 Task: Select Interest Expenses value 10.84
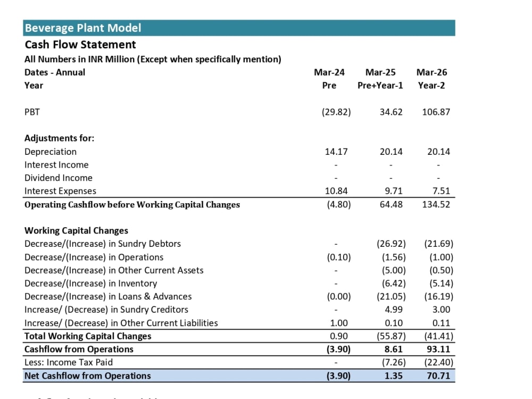tap(336, 191)
